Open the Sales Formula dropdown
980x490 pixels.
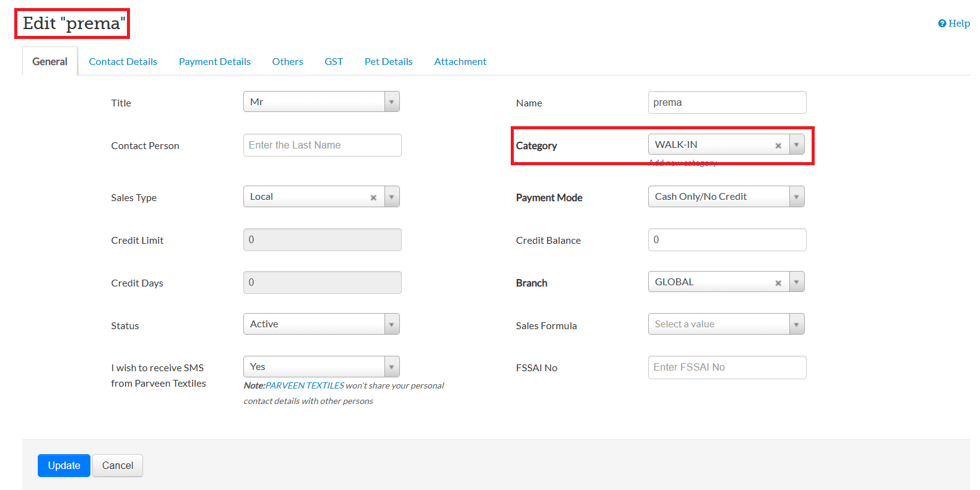797,324
